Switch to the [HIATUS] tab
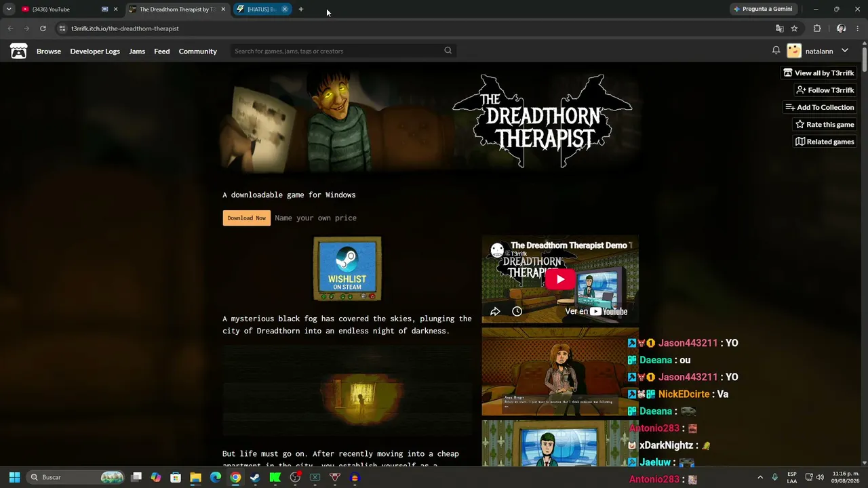The height and width of the screenshot is (488, 868). 262,9
